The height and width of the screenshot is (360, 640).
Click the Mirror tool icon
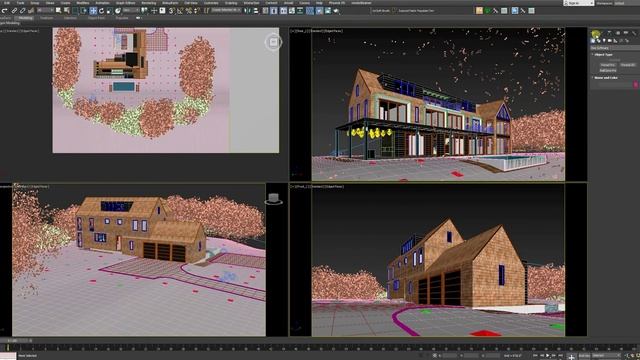[247, 11]
